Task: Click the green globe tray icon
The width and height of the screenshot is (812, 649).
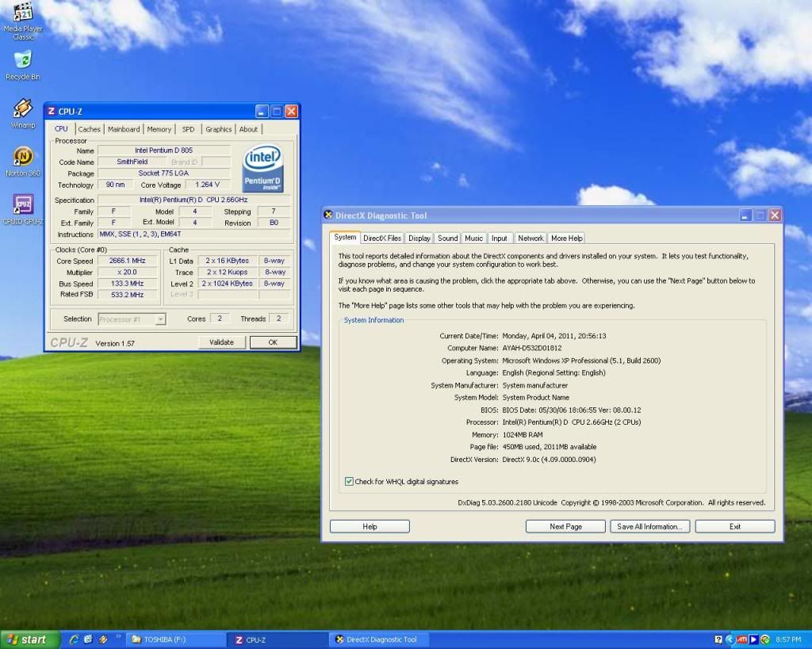Action: (765, 639)
